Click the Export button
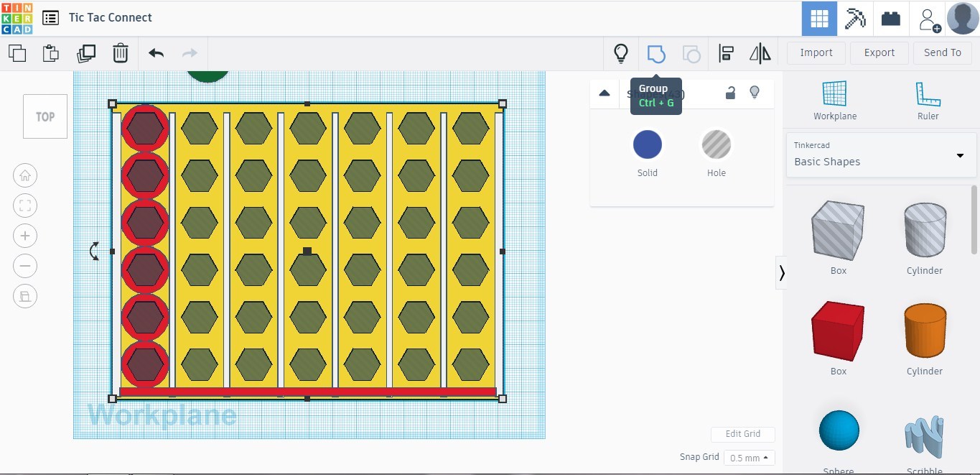Screen dimensions: 980x475 [x=879, y=53]
